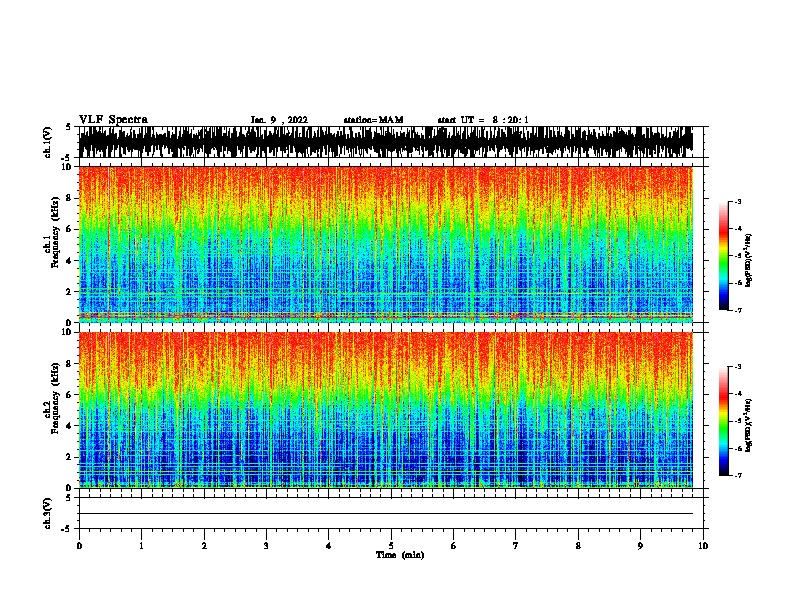Click the "-7" label on ch.2 colorbar
Screen dimensions: 792x612
(x=737, y=476)
